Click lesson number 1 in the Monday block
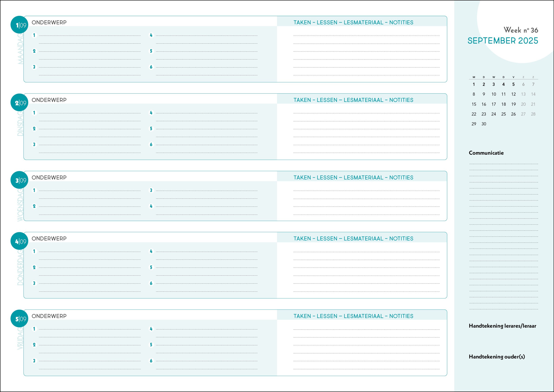Viewport: 554px width, 392px height. point(34,35)
